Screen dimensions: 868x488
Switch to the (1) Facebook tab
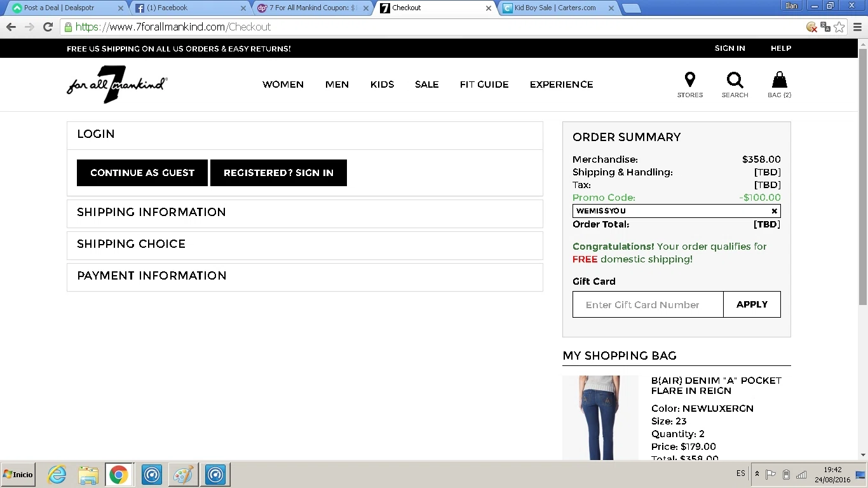tap(189, 8)
